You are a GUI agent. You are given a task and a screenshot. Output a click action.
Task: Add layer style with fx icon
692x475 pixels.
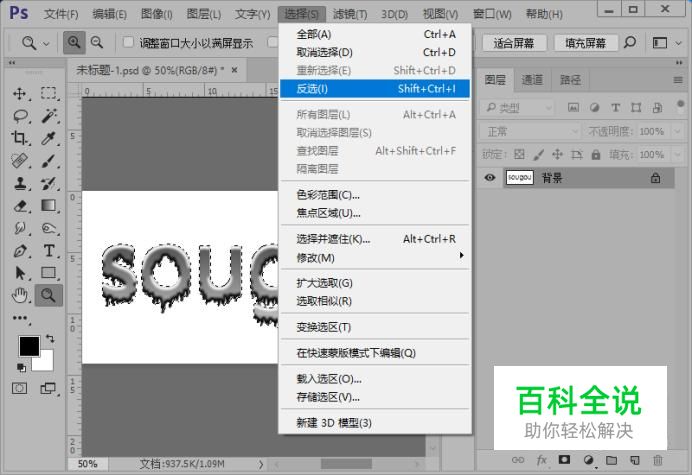(541, 460)
